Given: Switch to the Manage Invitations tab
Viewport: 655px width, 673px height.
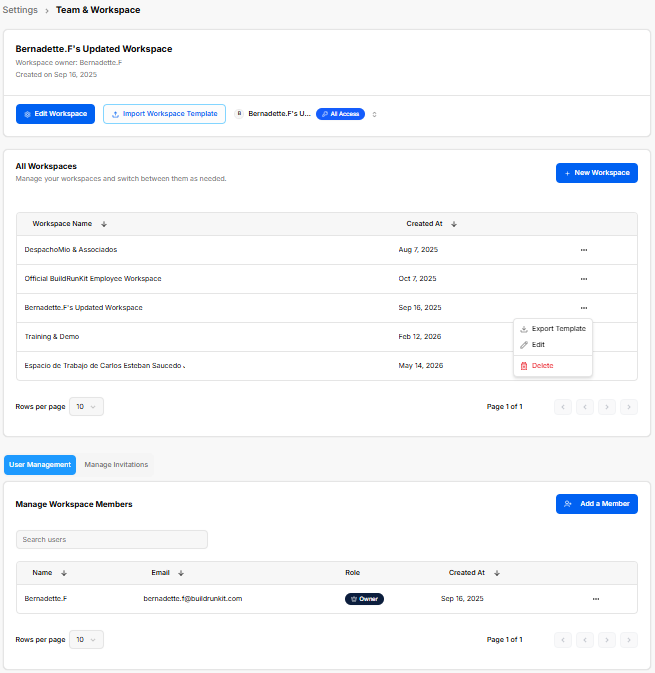Looking at the screenshot, I should (x=116, y=465).
